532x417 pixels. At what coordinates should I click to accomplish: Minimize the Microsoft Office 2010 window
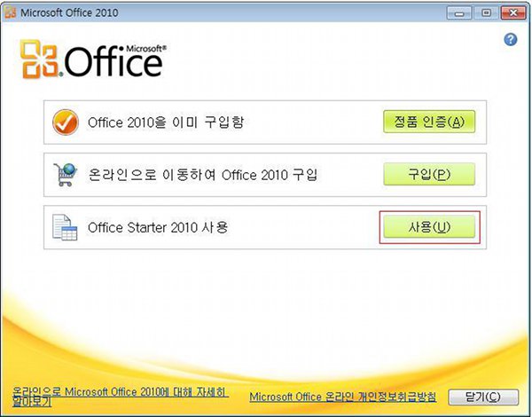(x=459, y=13)
